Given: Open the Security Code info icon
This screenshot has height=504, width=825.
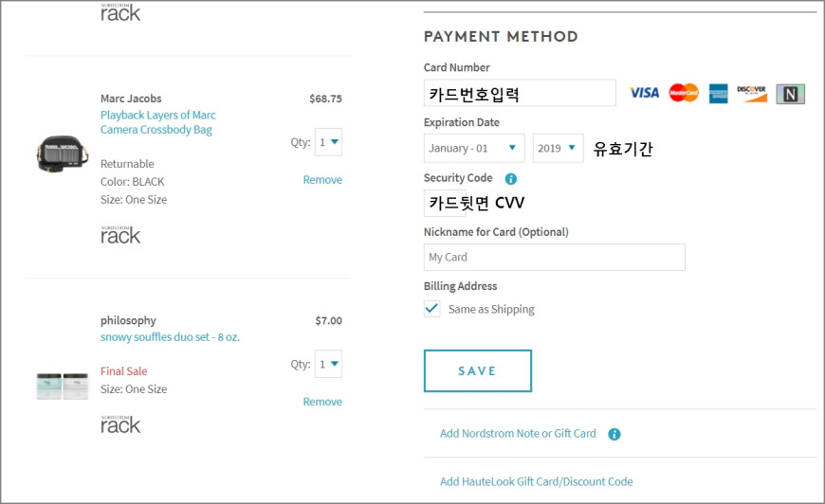Looking at the screenshot, I should tap(510, 179).
